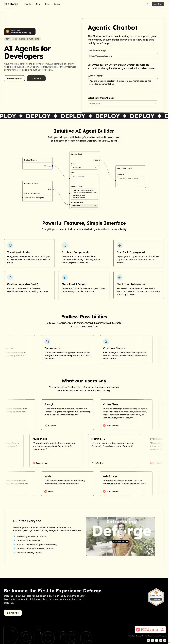
Task: Open the LinkedIn icon in footer
Action: coord(160,640)
